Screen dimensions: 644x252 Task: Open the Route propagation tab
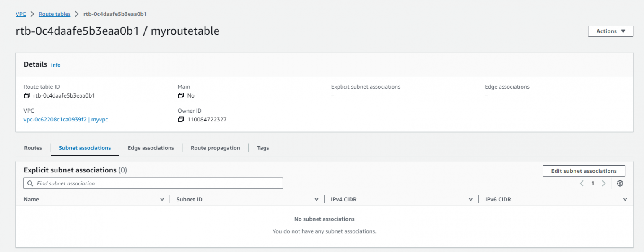215,148
